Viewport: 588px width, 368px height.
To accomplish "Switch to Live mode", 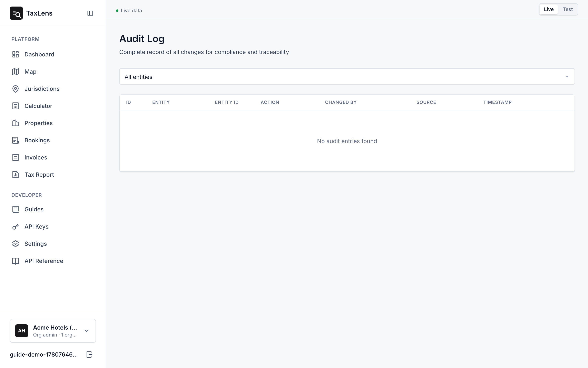I will point(549,9).
